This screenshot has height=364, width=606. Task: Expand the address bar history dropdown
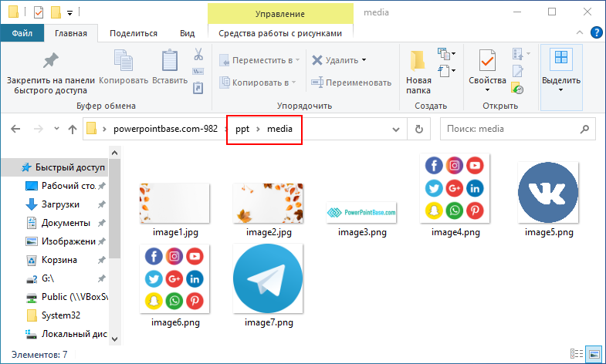pyautogui.click(x=396, y=130)
